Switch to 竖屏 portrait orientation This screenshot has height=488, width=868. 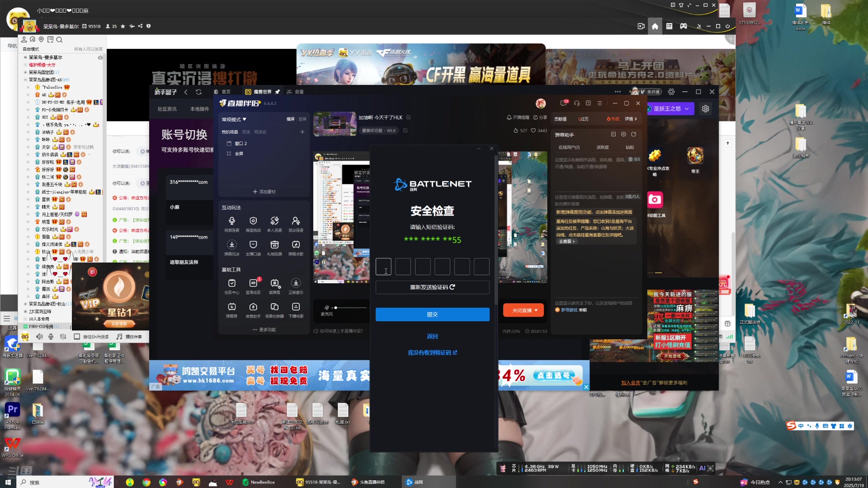coord(302,119)
